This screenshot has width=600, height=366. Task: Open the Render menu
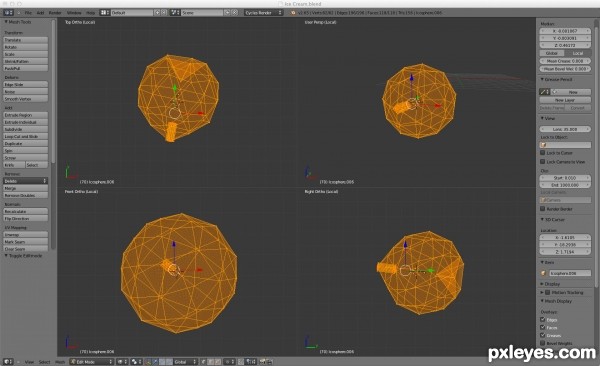point(55,13)
